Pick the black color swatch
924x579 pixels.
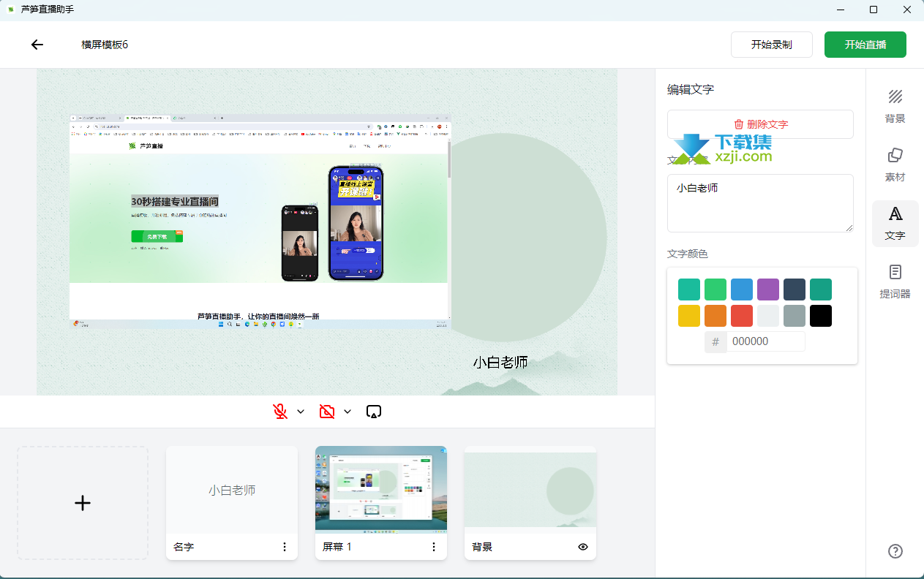pos(821,316)
